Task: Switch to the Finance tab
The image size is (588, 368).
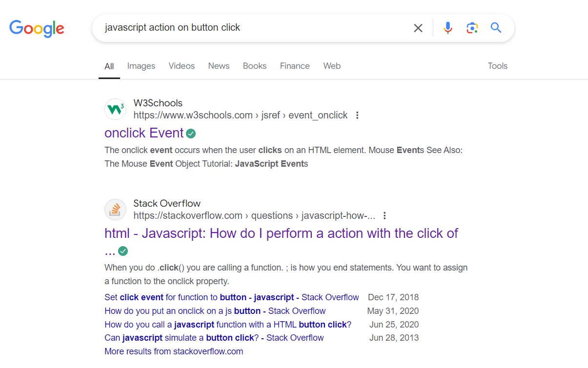Action: [x=295, y=66]
